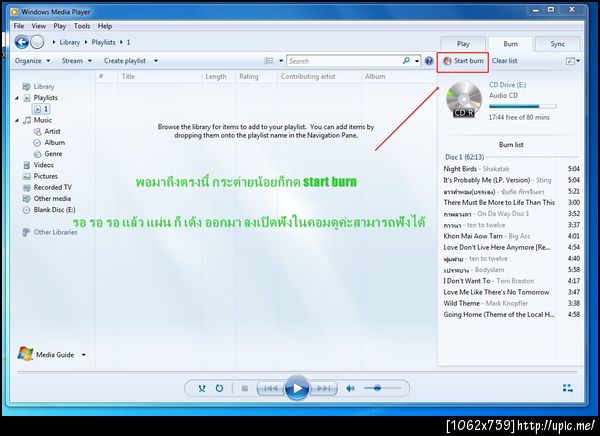Open the Stream dropdown

[77, 60]
